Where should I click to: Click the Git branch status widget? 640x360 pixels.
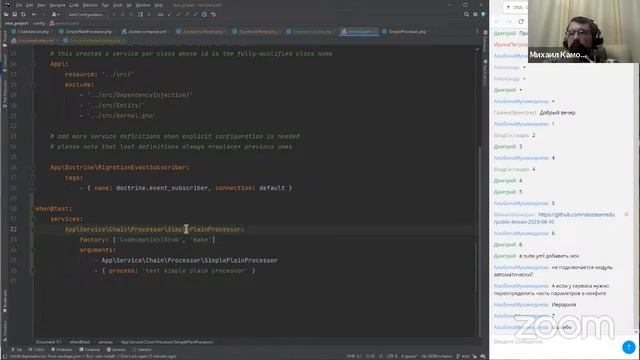pos(463,356)
